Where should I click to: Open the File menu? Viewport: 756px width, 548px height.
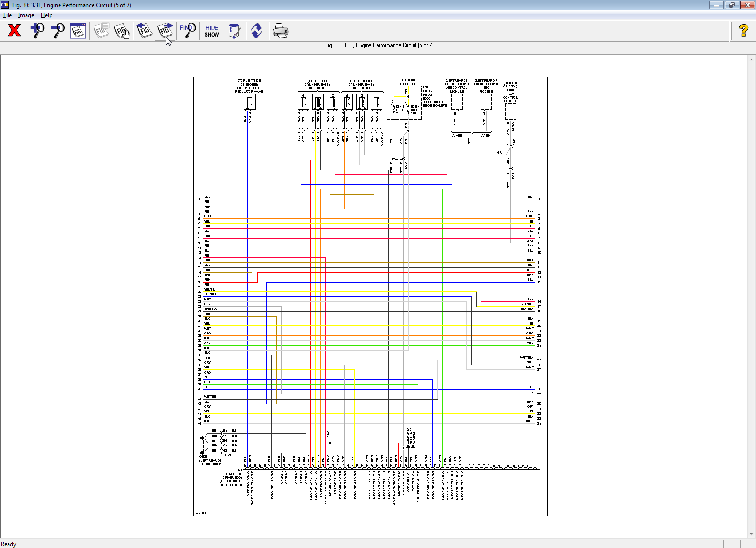[8, 15]
